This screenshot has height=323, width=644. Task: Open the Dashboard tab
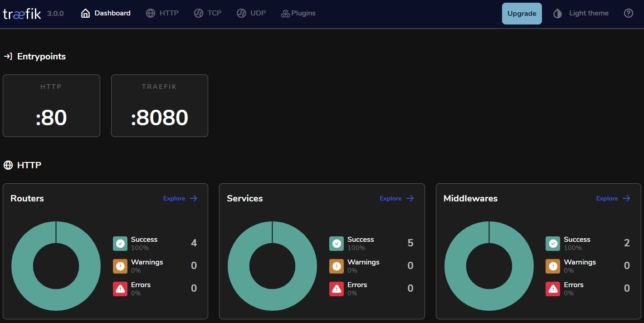click(x=106, y=13)
